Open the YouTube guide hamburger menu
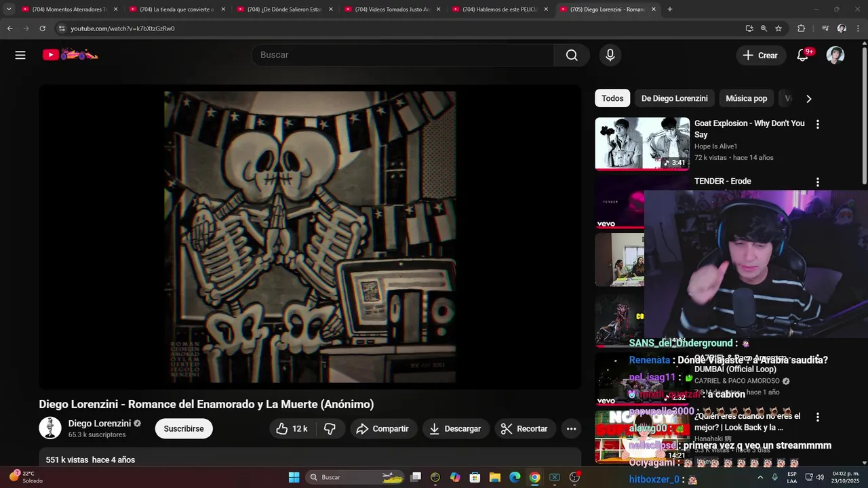 (20, 55)
